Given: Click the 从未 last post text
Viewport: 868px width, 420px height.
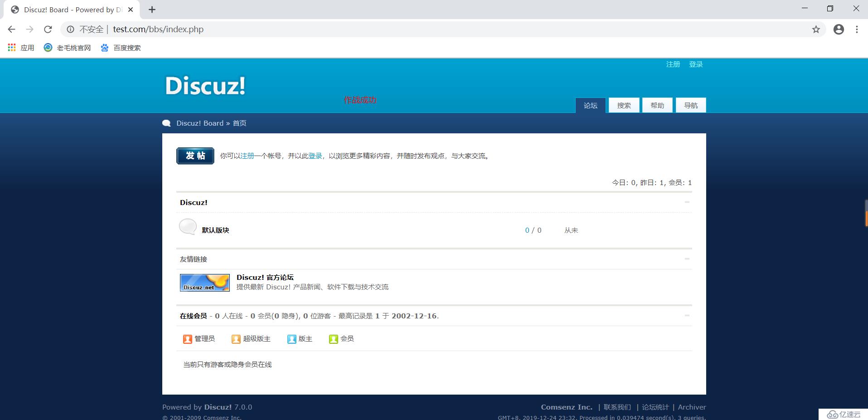Looking at the screenshot, I should (571, 230).
